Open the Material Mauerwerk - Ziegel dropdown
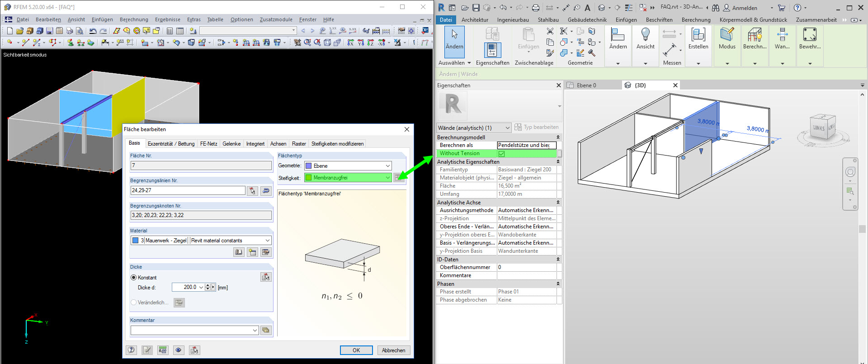Screen dimensions: 868x364 tap(201, 241)
